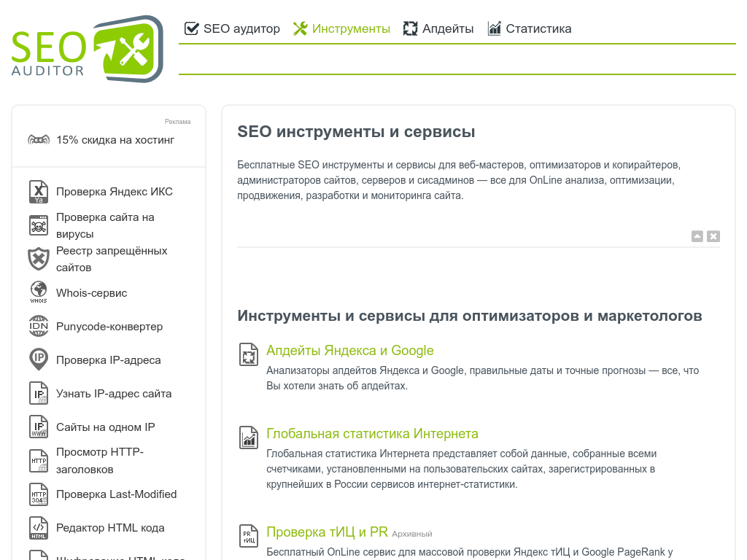
Task: Click the SEO Auditor logo
Action: (88, 49)
